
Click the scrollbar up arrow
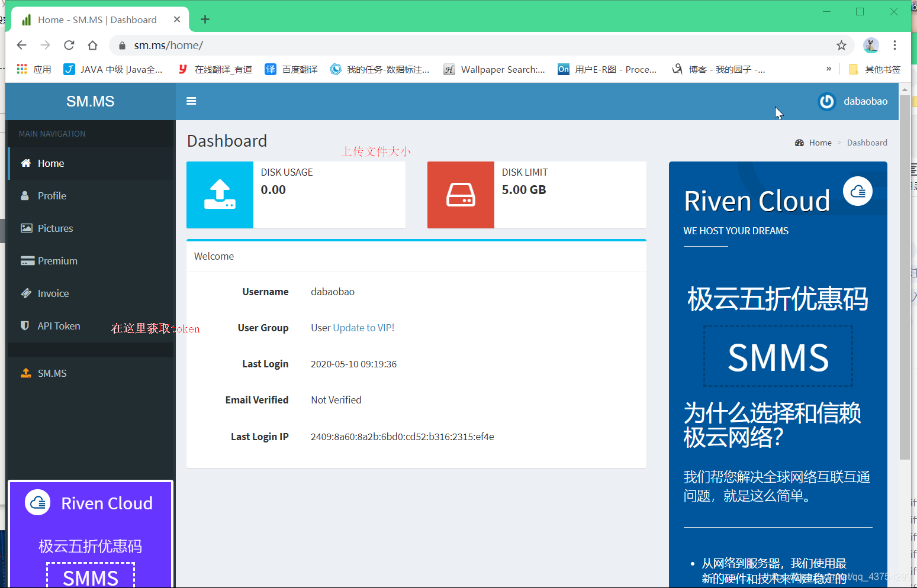905,90
